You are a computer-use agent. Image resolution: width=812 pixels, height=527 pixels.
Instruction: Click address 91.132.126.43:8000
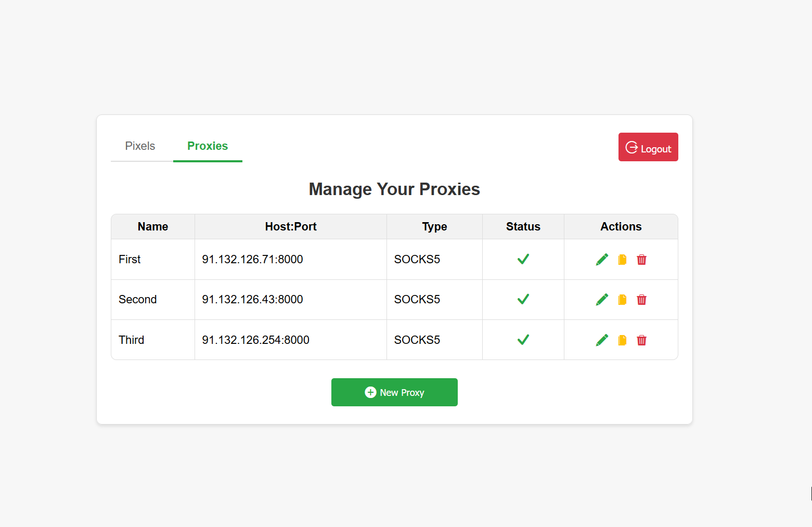click(252, 300)
